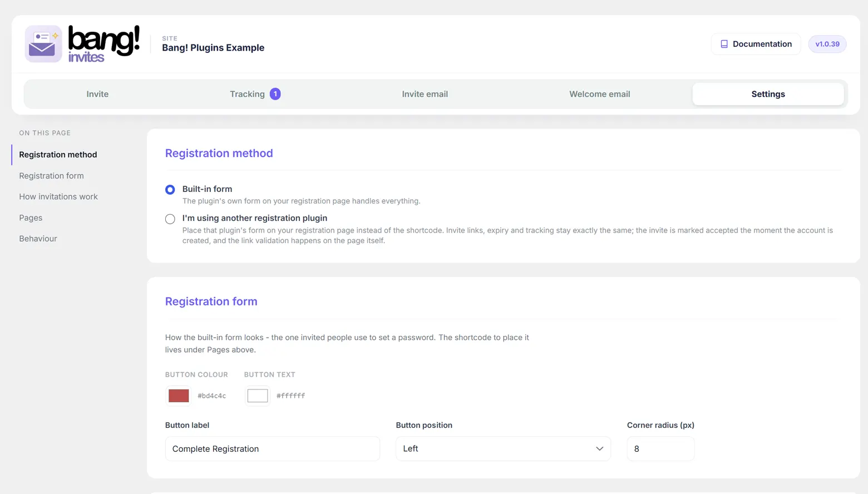Click the Registration method heading
The width and height of the screenshot is (868, 494).
click(219, 154)
